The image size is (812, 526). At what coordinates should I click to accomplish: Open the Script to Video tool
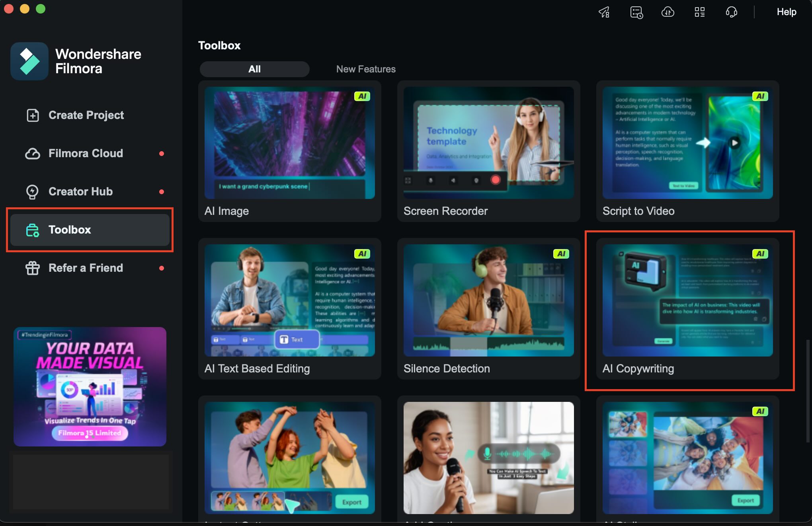pos(687,143)
